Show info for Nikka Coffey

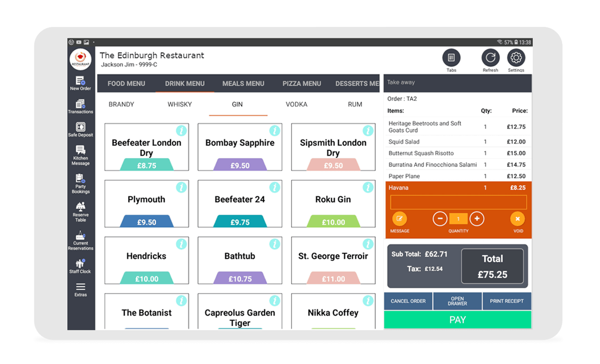(x=368, y=300)
